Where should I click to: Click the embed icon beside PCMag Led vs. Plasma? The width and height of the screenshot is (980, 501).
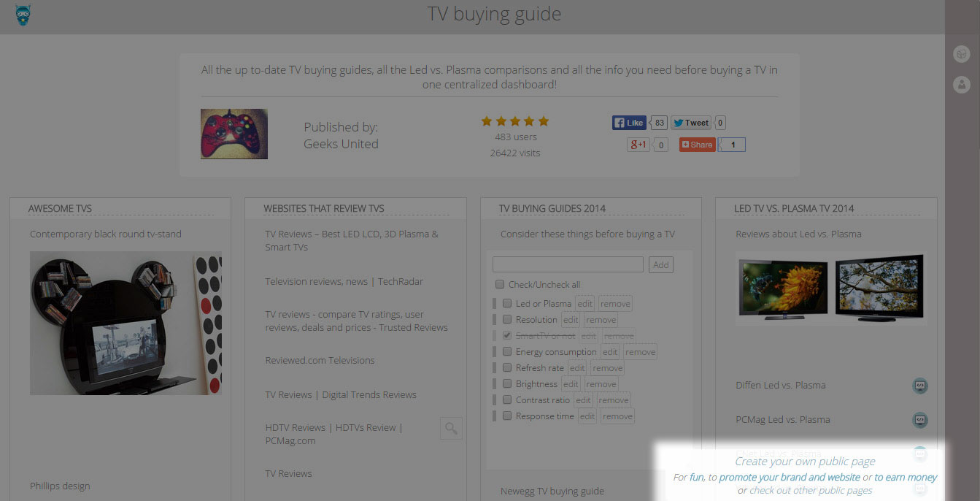pyautogui.click(x=920, y=420)
